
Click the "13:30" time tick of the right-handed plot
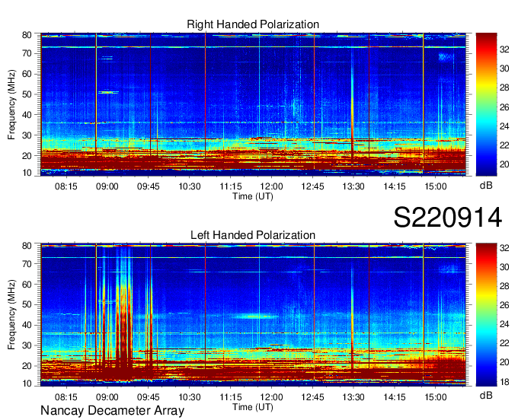click(353, 186)
